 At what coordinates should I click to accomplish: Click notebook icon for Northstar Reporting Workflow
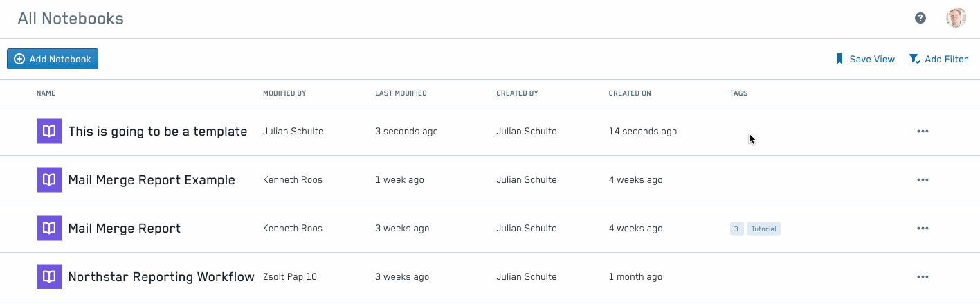[49, 277]
